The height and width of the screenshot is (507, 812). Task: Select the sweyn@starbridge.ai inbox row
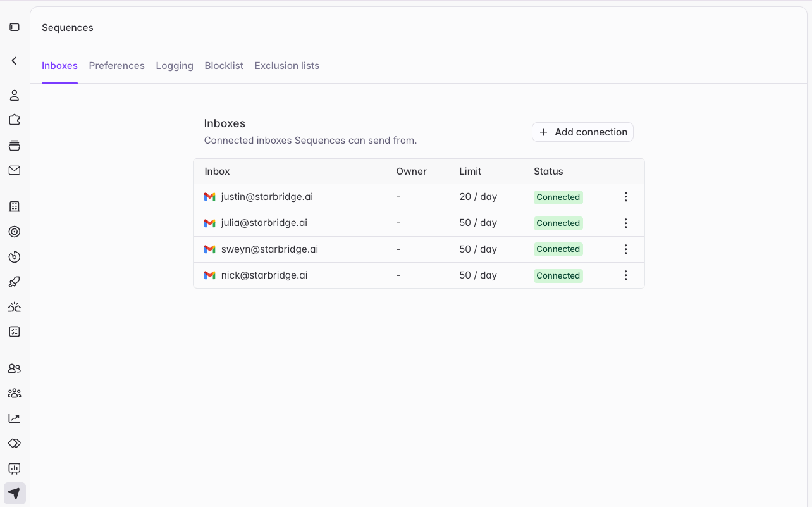pyautogui.click(x=419, y=249)
